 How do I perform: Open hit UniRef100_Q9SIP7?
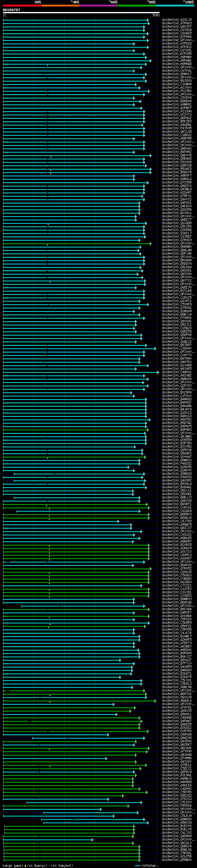pos(177,26)
